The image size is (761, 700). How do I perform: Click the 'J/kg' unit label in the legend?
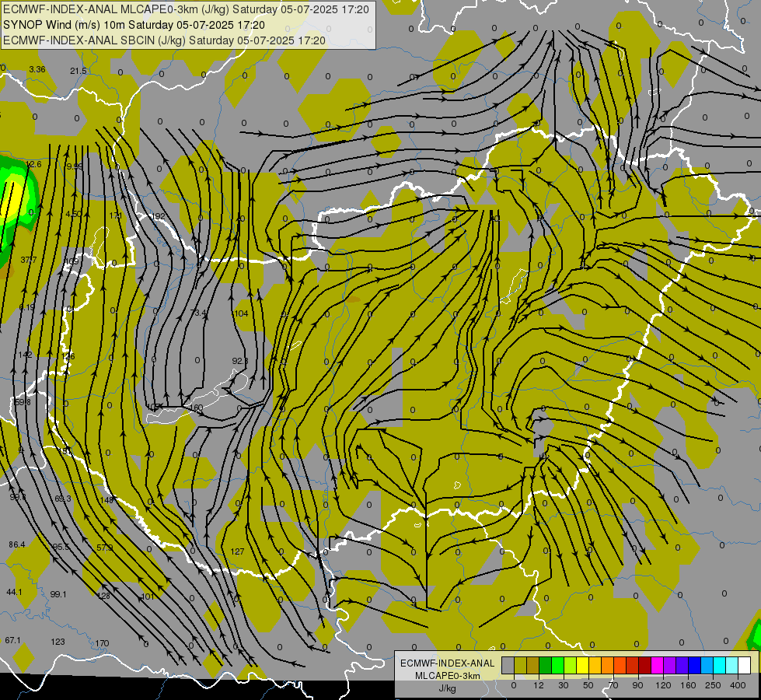point(447,688)
